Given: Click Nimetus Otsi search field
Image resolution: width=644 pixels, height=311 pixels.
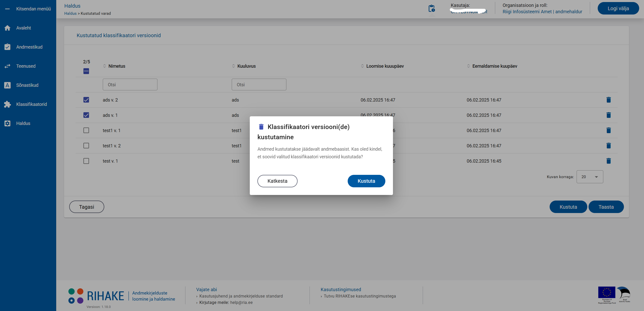Looking at the screenshot, I should [x=130, y=84].
